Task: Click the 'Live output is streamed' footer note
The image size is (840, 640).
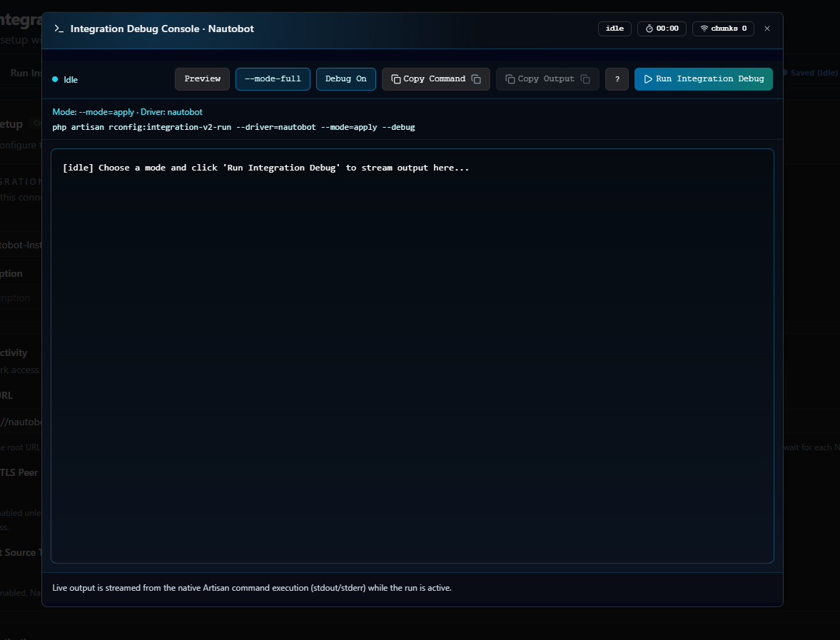Action: point(252,587)
